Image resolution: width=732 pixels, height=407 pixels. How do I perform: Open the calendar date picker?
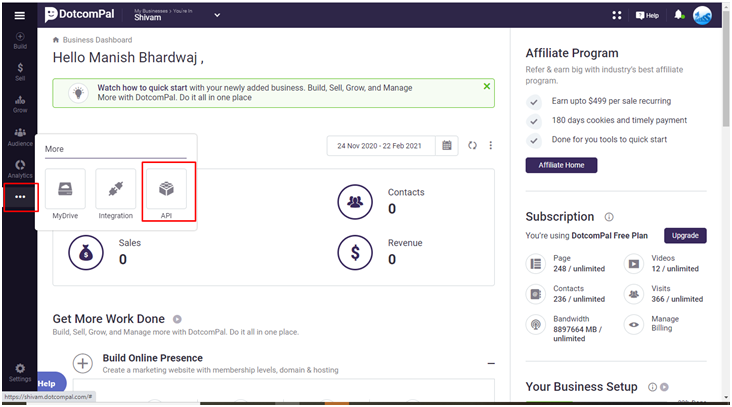[x=447, y=146]
